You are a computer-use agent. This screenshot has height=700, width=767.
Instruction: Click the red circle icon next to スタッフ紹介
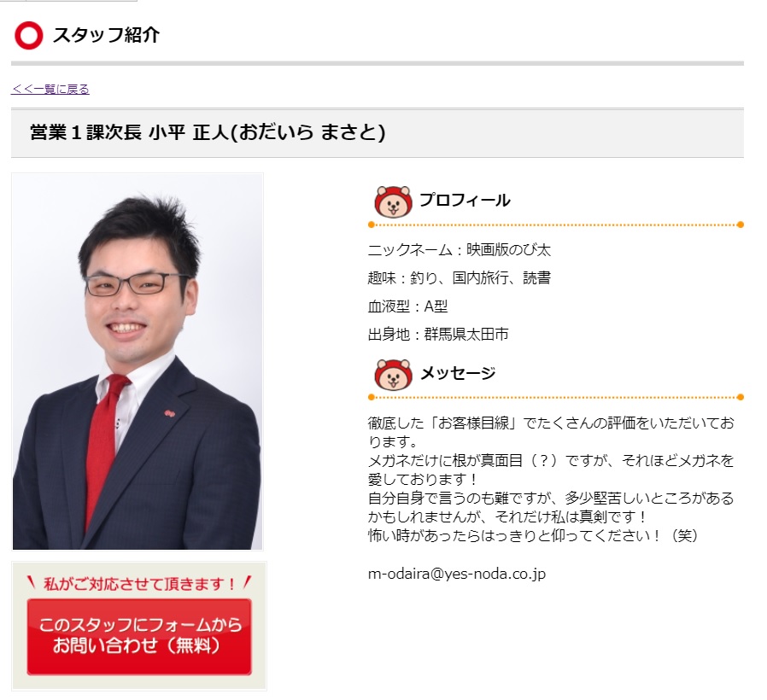click(28, 36)
